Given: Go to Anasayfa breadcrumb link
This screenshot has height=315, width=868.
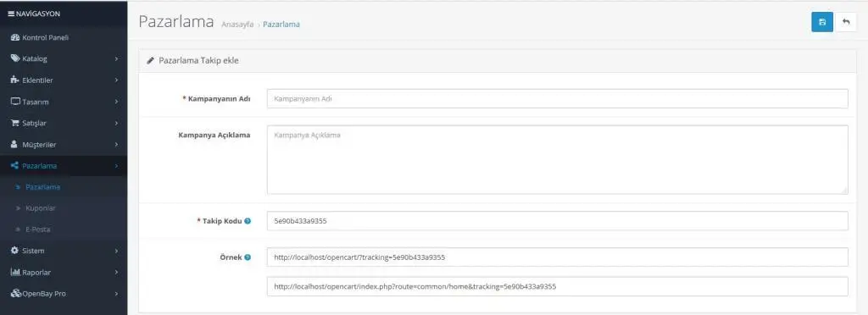Looking at the screenshot, I should coord(237,25).
